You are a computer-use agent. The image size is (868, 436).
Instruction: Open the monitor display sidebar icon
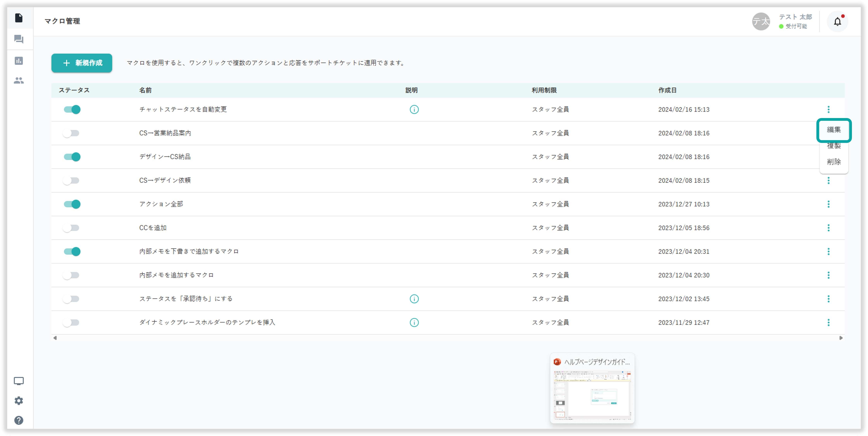coord(19,381)
